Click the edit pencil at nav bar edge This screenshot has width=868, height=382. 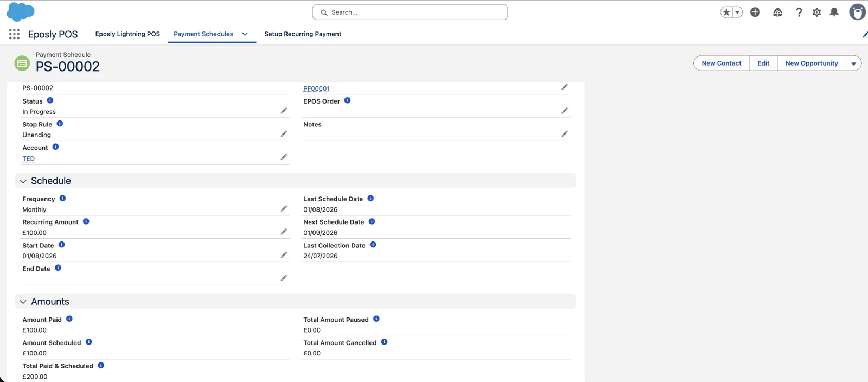click(x=865, y=35)
